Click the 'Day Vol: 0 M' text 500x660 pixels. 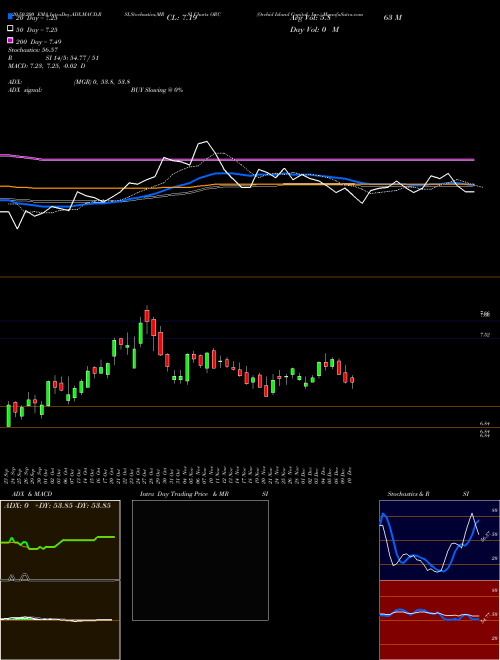(314, 29)
